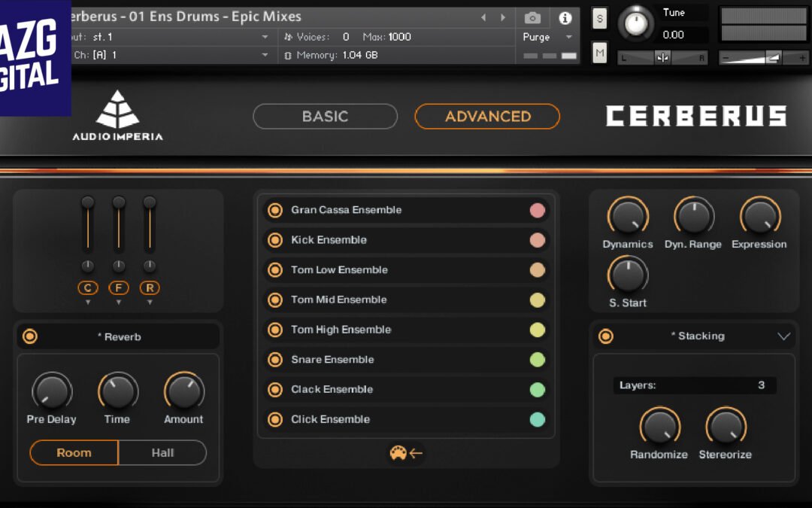Viewport: 812px width, 508px height.
Task: Expand the Stacking effect chevron
Action: [x=783, y=336]
